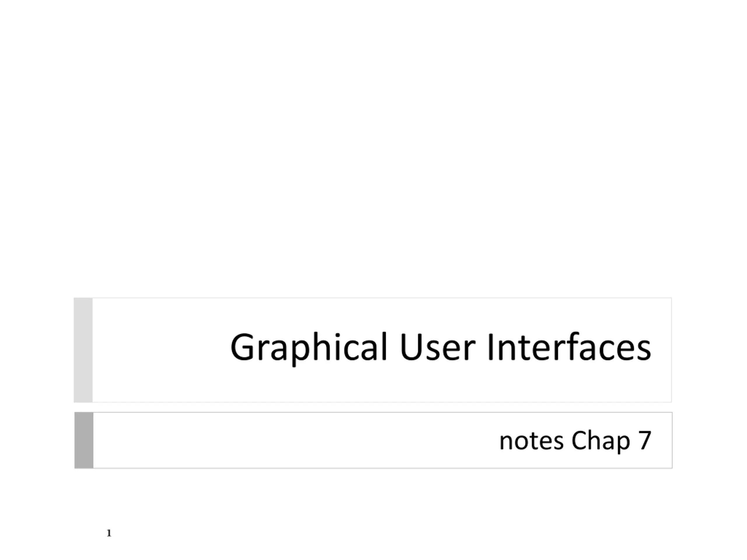
Task: Click the capital C in "Chap"
Action: [579, 440]
